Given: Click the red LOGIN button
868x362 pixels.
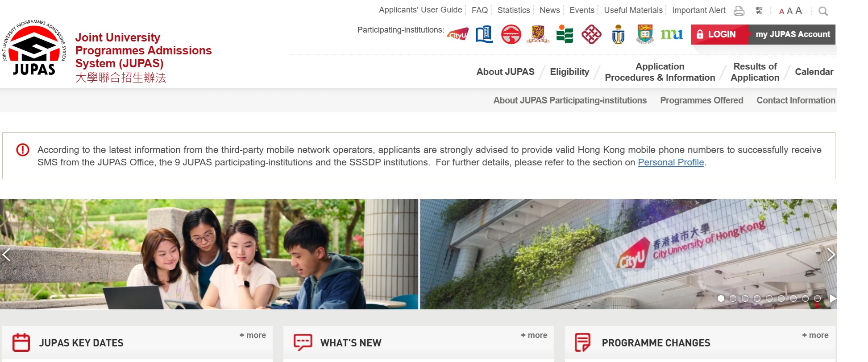Looking at the screenshot, I should [x=717, y=34].
